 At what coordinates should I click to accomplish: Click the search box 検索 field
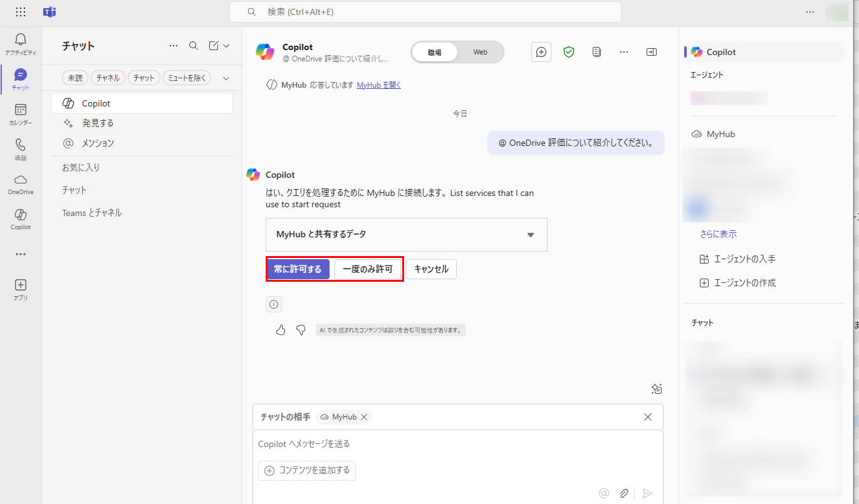[425, 12]
